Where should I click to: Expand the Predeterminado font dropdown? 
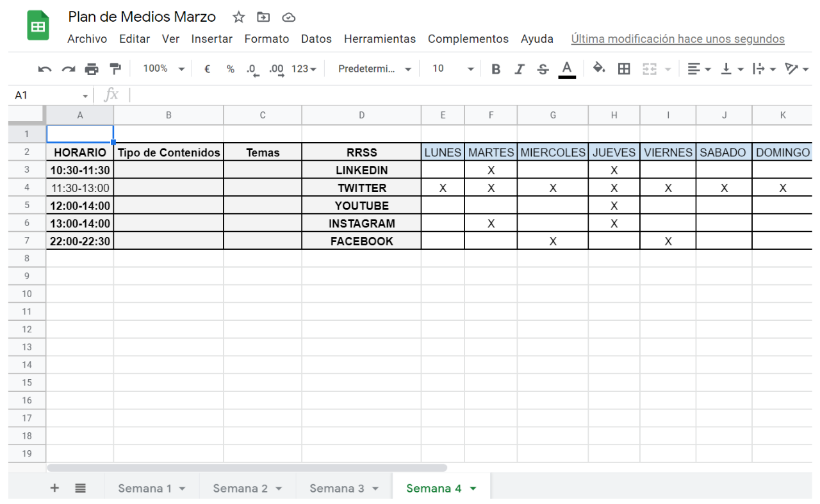[x=375, y=69]
